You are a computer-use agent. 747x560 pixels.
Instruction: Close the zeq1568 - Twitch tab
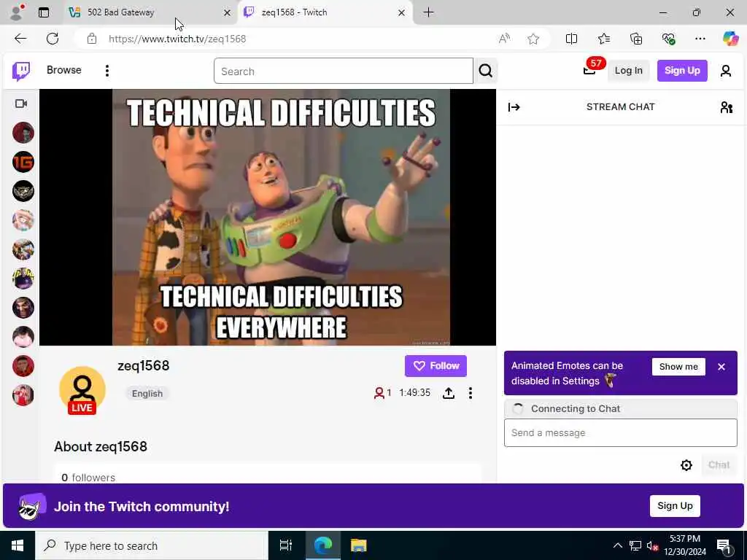pos(402,13)
